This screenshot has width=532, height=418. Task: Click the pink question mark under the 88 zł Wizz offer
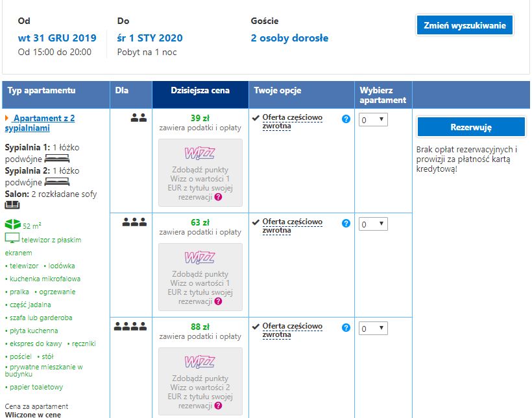point(218,406)
